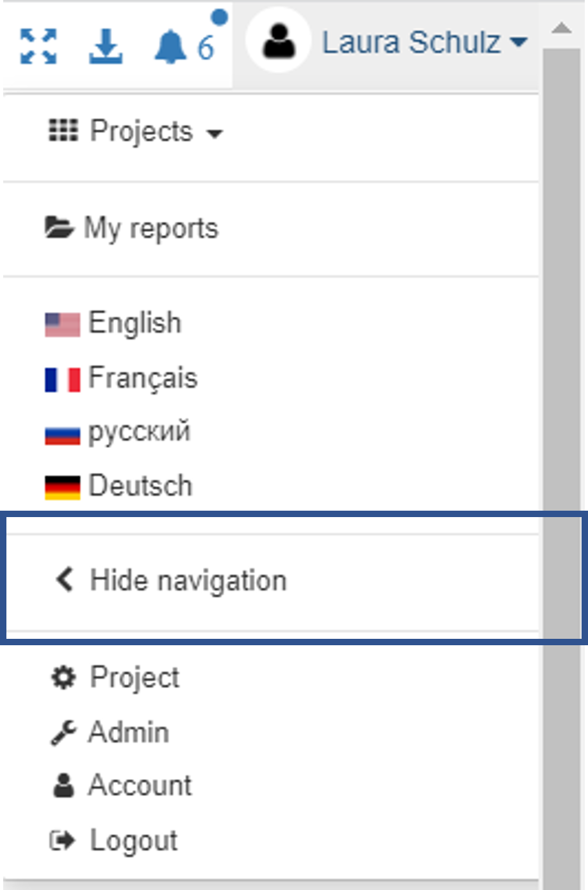Select Deutsch language option
Screen dimensions: 588x890
click(x=140, y=486)
